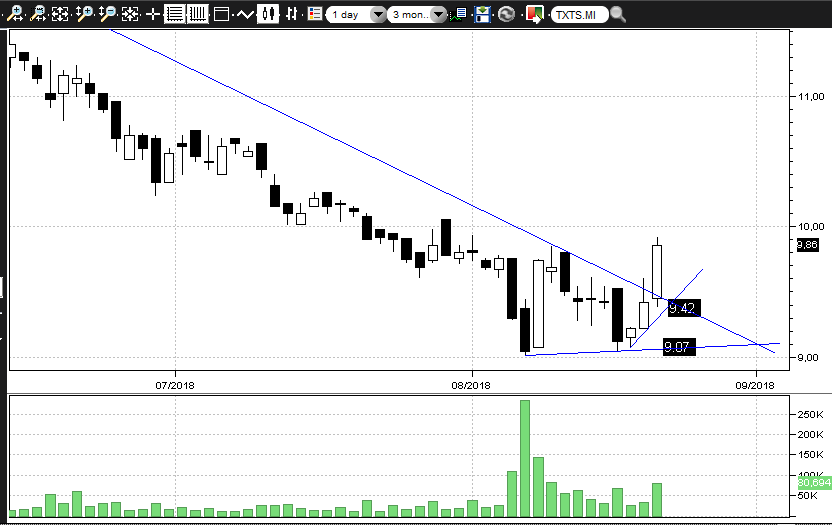Viewport: 832px width, 525px height.
Task: Click the tallest green volume bar
Action: coord(525,459)
